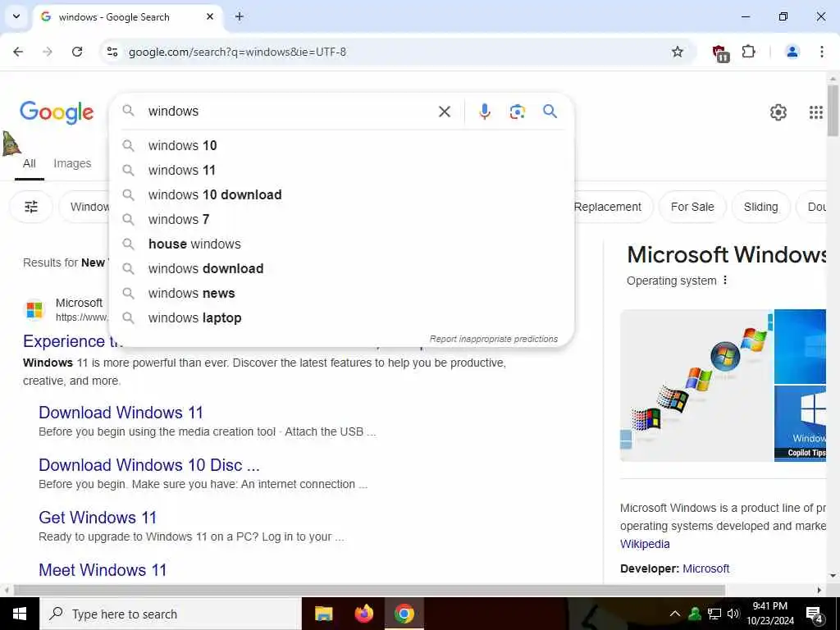The height and width of the screenshot is (630, 840).
Task: Click the taskbar search box
Action: click(171, 614)
